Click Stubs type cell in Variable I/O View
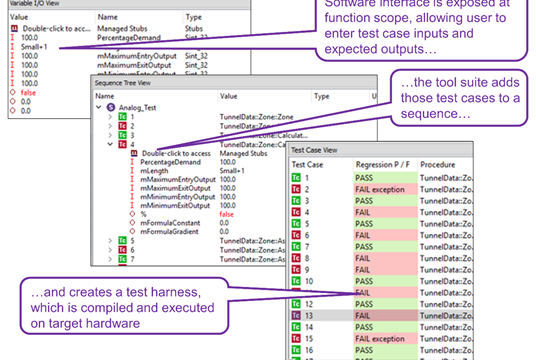This screenshot has width=536, height=360. pos(194,28)
